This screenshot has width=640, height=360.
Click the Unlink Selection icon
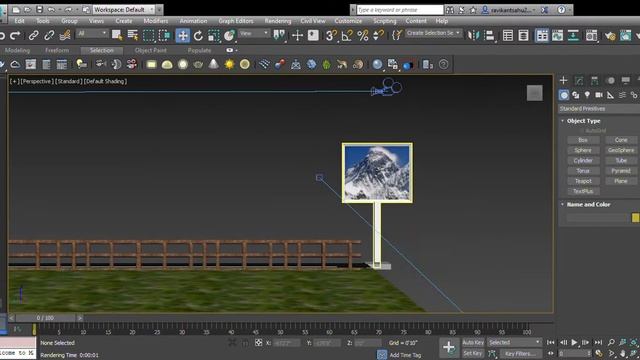pyautogui.click(x=49, y=36)
